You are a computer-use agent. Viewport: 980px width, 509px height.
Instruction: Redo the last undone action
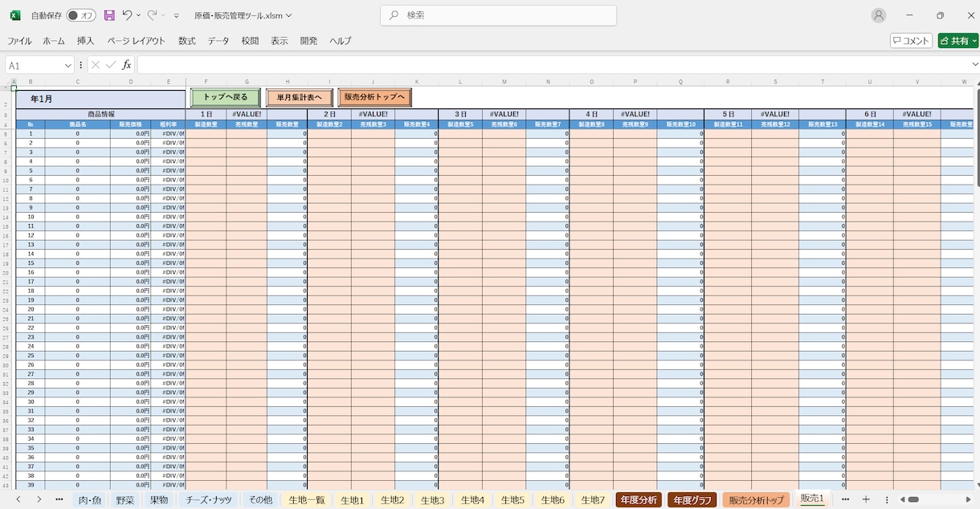click(152, 15)
